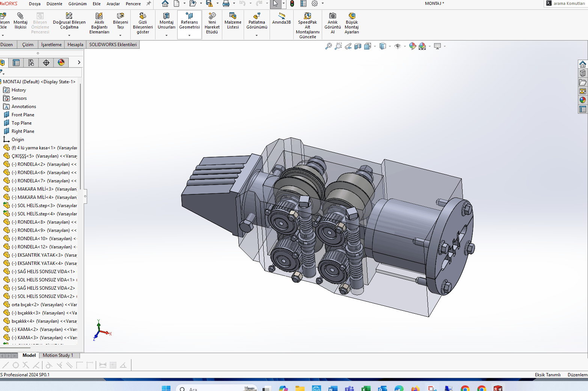Toggle the Section View tool
The width and height of the screenshot is (588, 391).
click(x=358, y=46)
